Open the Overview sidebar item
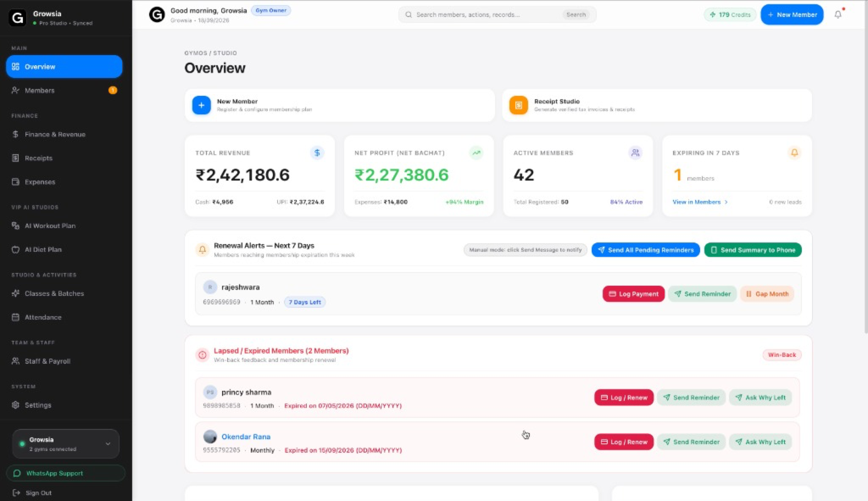This screenshot has height=501, width=868. coord(64,67)
